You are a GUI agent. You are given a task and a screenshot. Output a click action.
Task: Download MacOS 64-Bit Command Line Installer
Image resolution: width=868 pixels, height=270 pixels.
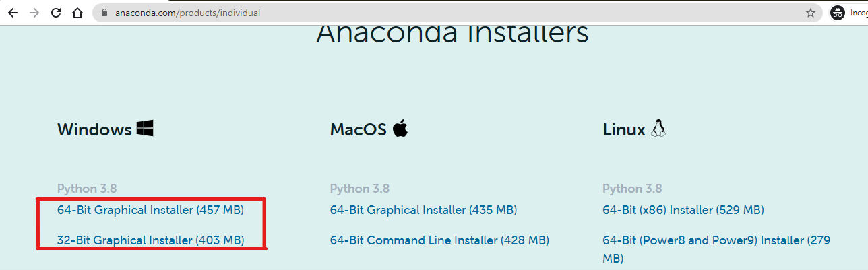coord(439,240)
